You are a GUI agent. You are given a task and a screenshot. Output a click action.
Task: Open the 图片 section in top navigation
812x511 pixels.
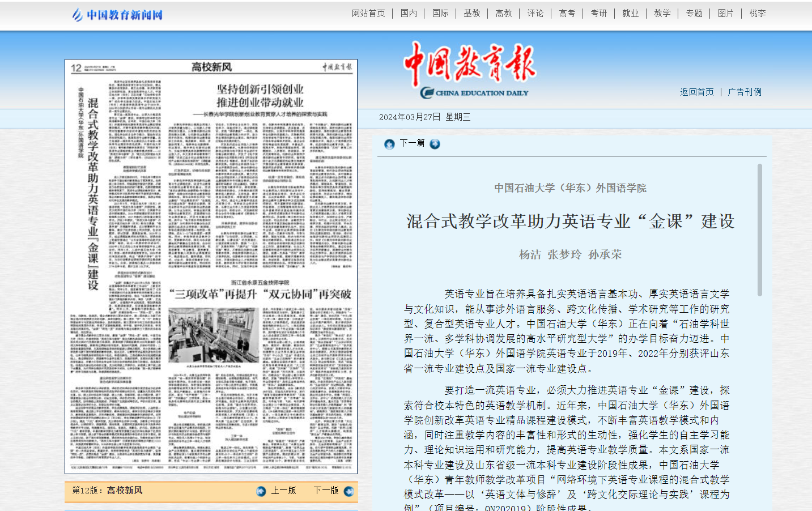[x=725, y=13]
